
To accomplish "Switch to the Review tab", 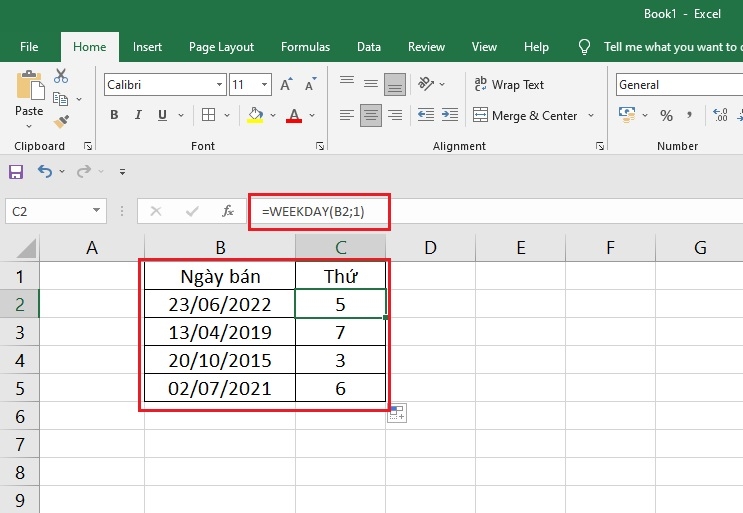I will (426, 47).
